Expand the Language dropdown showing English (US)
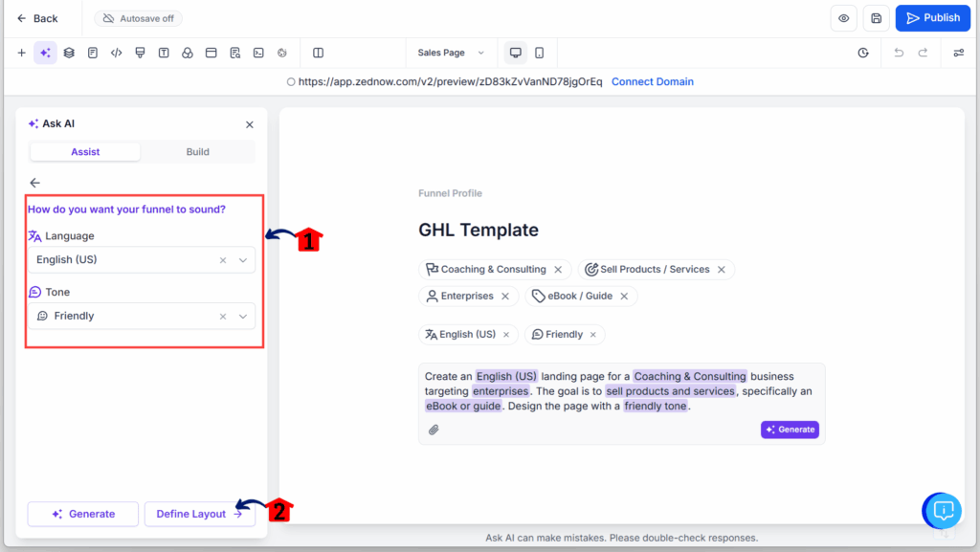The image size is (980, 552). 243,259
